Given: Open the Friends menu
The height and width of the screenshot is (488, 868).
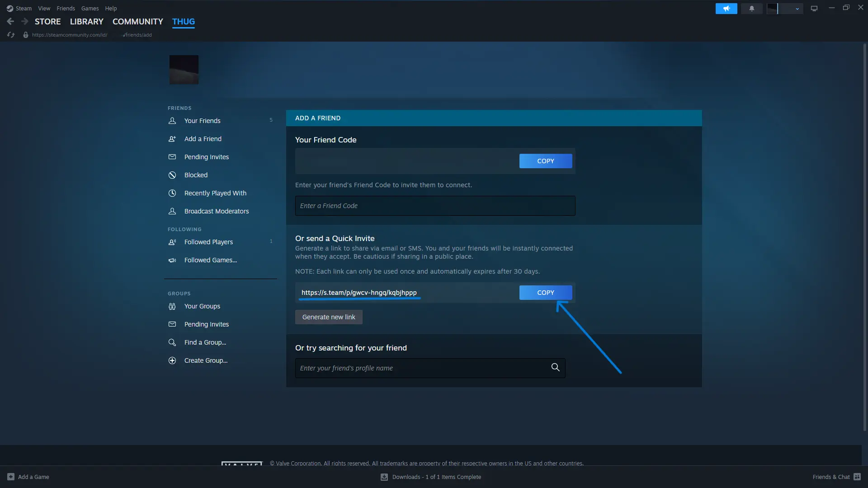Looking at the screenshot, I should (x=66, y=9).
